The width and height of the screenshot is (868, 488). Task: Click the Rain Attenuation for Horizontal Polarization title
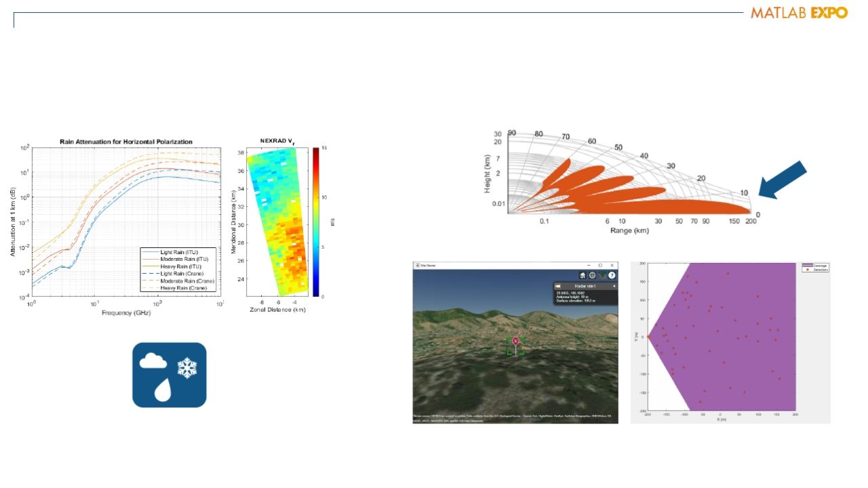pyautogui.click(x=127, y=142)
